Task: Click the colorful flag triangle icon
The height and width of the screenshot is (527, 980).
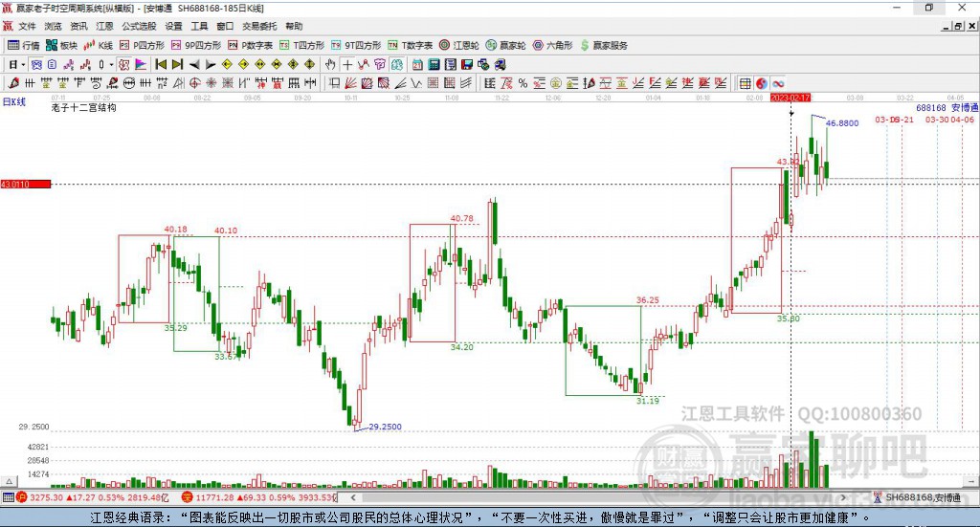Action: coord(141,64)
